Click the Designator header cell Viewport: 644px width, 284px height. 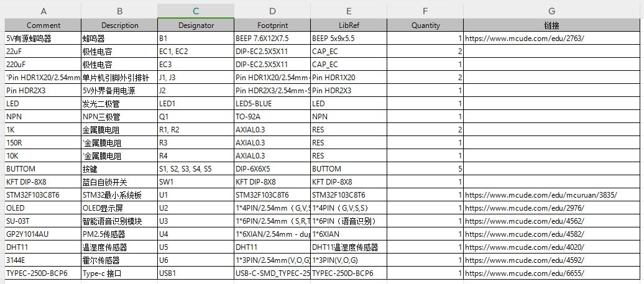[x=196, y=25]
